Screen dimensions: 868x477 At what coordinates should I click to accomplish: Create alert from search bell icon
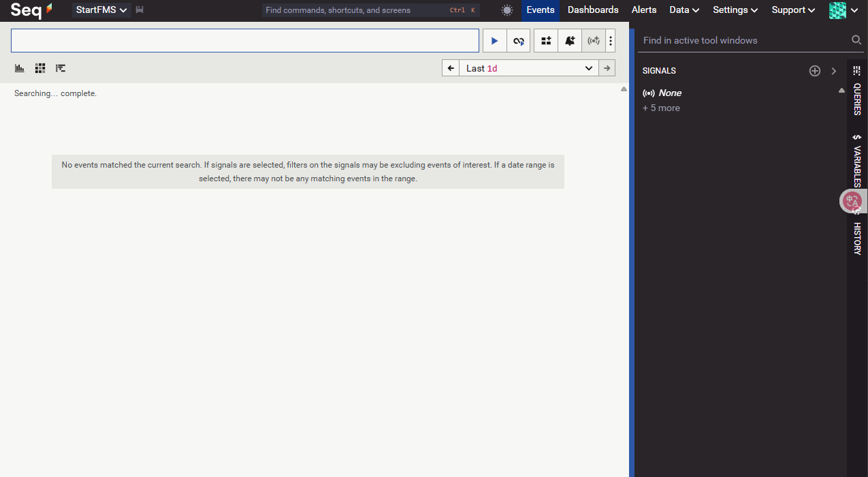click(x=570, y=41)
